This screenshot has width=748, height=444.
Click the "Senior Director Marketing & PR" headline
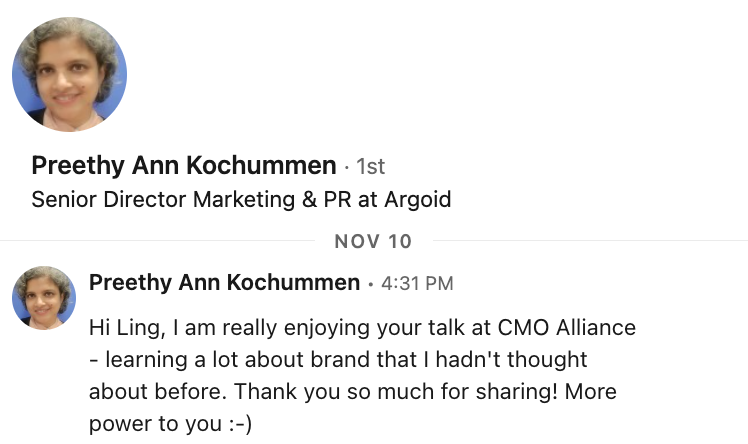(x=195, y=199)
